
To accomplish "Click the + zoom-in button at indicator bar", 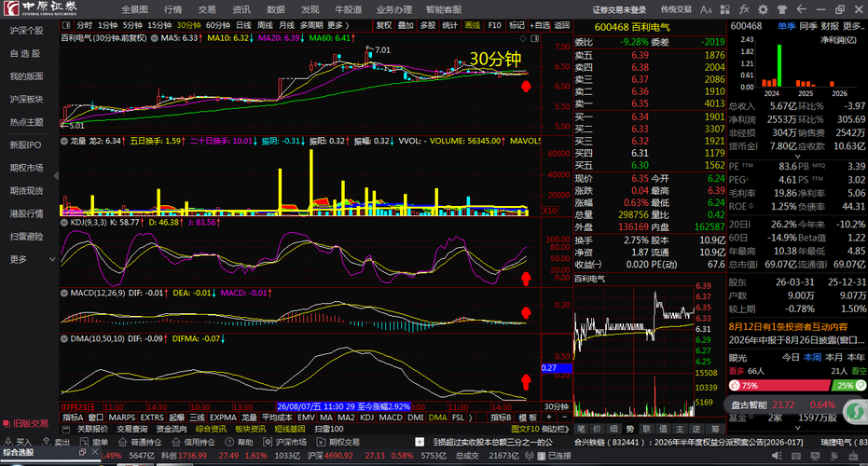I will [x=549, y=418].
